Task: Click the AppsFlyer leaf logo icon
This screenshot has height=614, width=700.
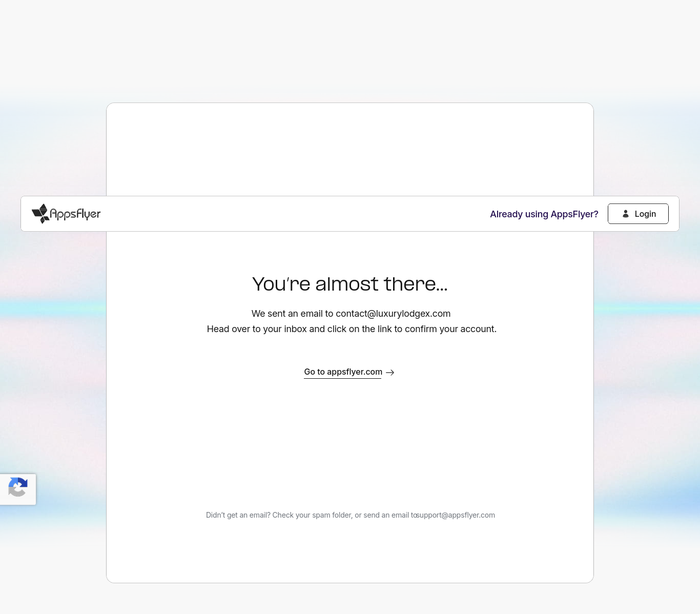Action: [40, 214]
